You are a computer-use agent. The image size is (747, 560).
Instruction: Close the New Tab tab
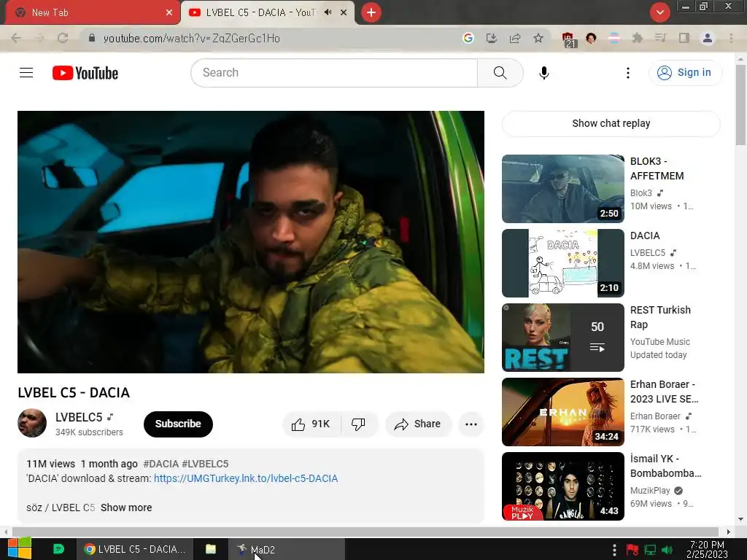(x=169, y=12)
